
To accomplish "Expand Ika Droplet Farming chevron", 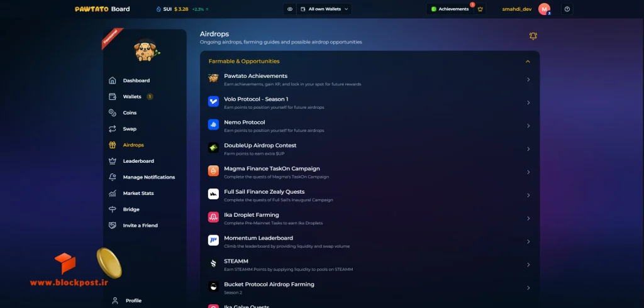I will pos(528,219).
